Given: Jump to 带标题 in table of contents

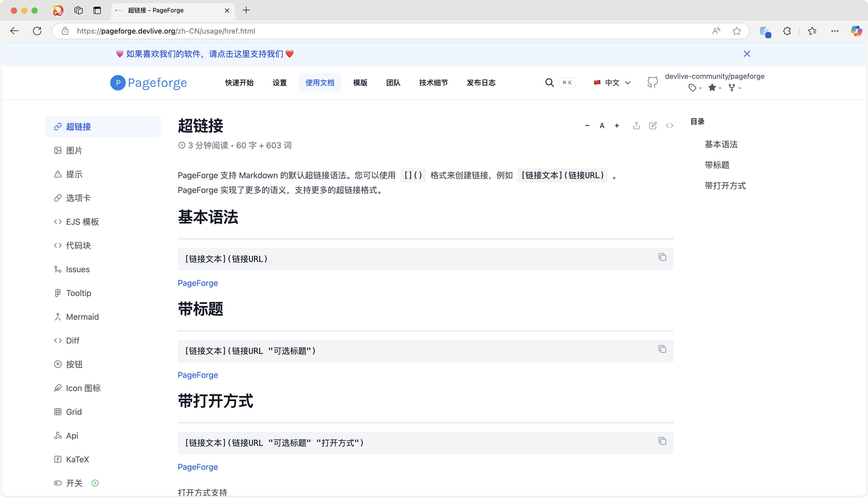Looking at the screenshot, I should tap(717, 165).
